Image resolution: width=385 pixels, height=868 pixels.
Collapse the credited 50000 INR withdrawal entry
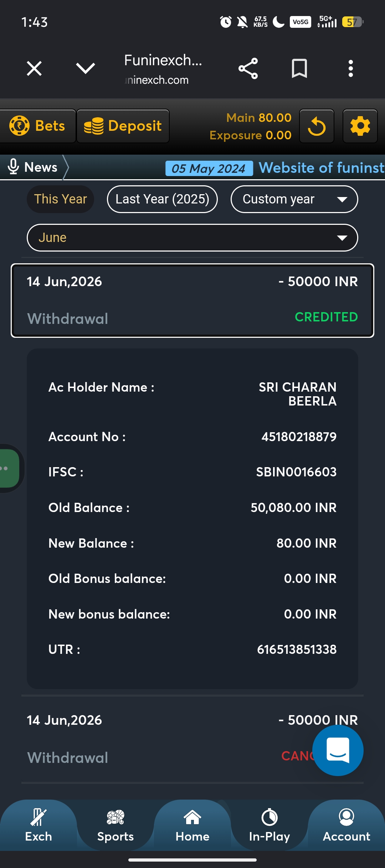(x=192, y=300)
